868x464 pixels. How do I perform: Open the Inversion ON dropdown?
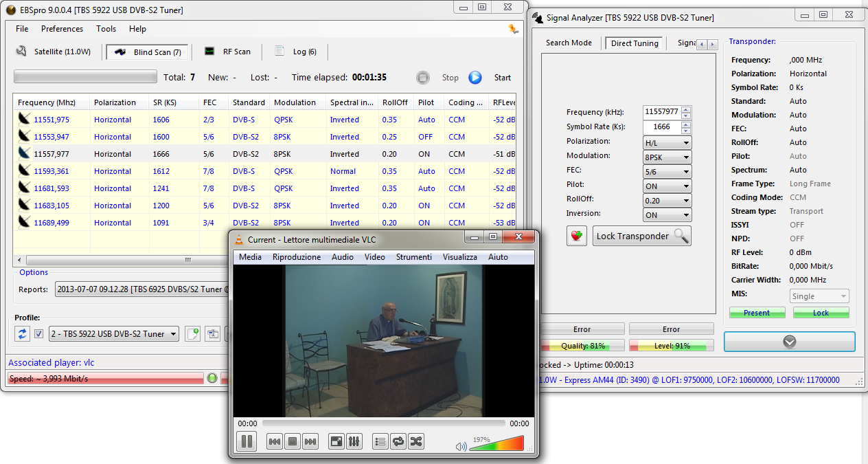pos(667,214)
